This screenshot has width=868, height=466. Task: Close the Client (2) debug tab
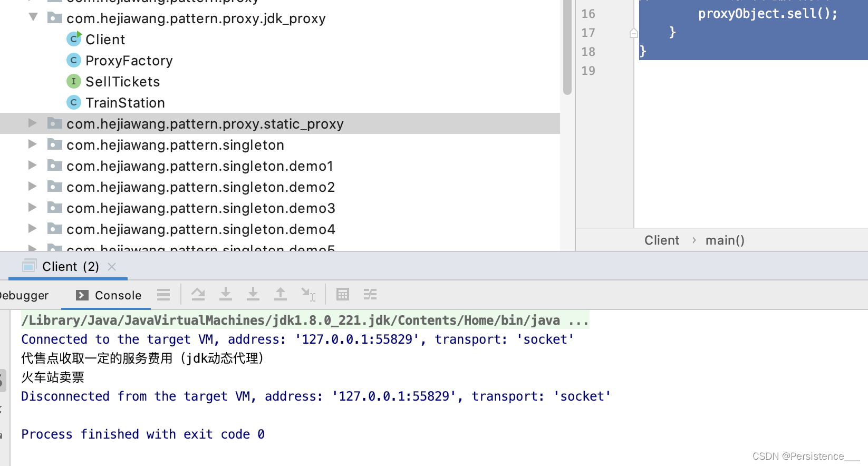112,267
